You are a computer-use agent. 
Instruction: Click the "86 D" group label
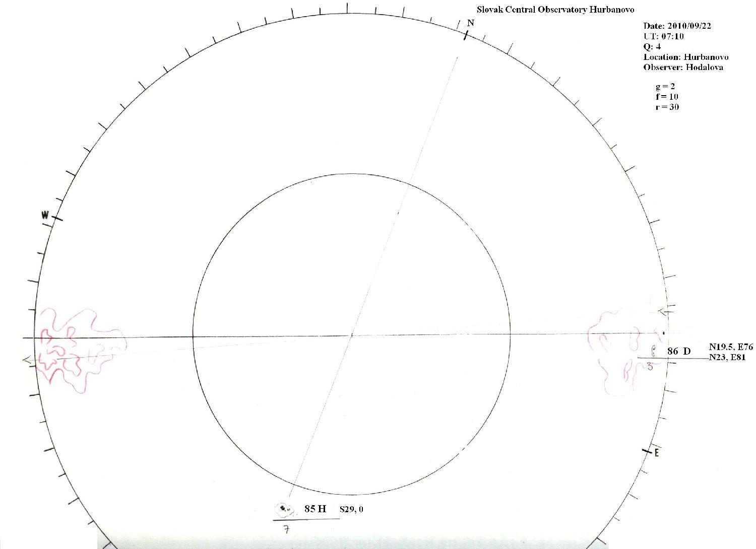(x=679, y=351)
